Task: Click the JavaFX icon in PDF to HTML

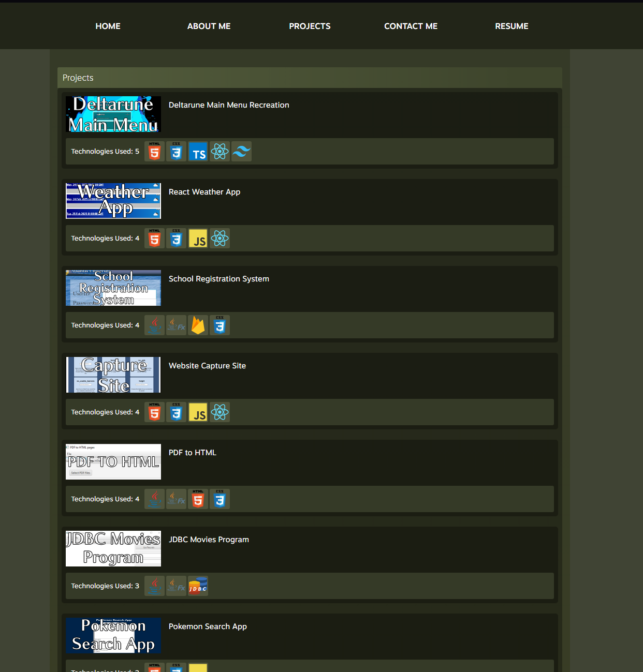Action: point(176,499)
